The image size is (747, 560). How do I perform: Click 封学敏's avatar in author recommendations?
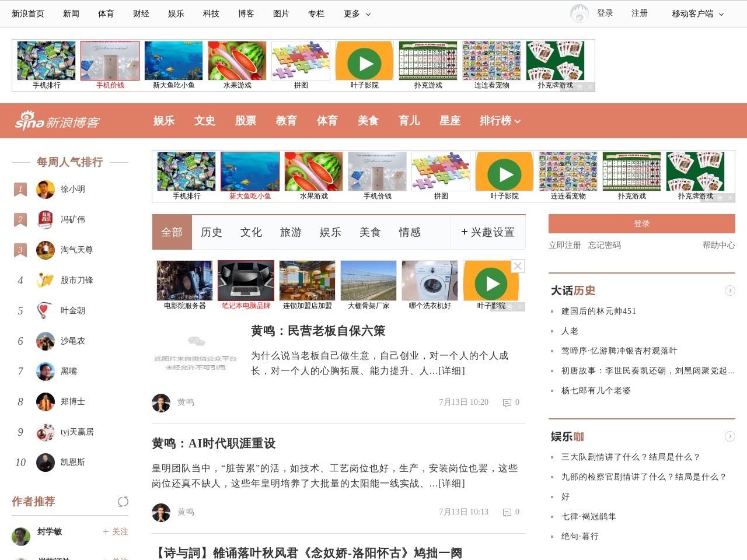21,536
